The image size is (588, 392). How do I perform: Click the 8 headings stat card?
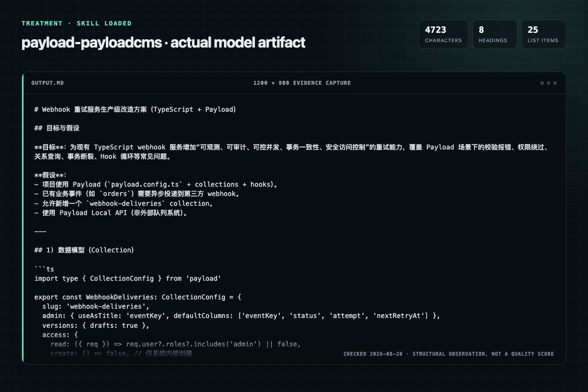[x=494, y=34]
